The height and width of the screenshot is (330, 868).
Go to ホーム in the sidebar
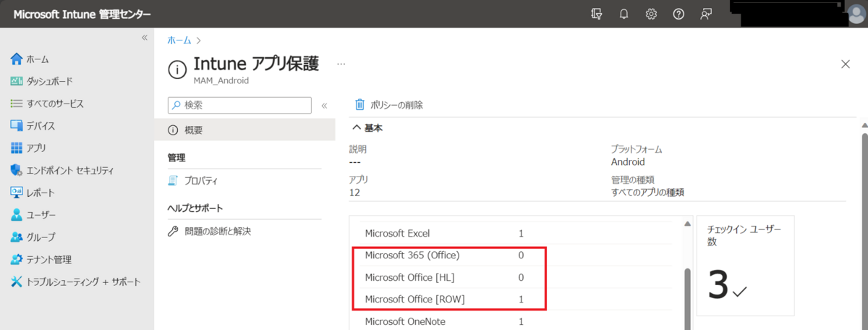[38, 59]
